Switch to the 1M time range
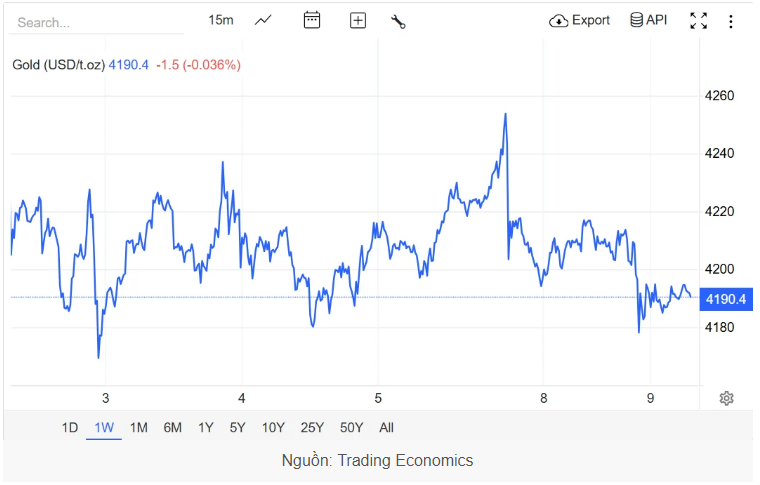The image size is (760, 485). click(x=139, y=428)
